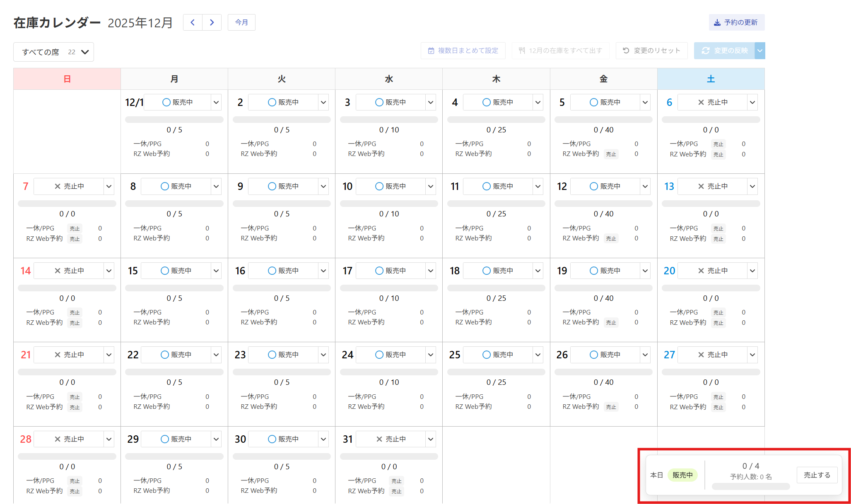851x504 pixels.
Task: Select the 日 Sunday column header
Action: click(67, 79)
